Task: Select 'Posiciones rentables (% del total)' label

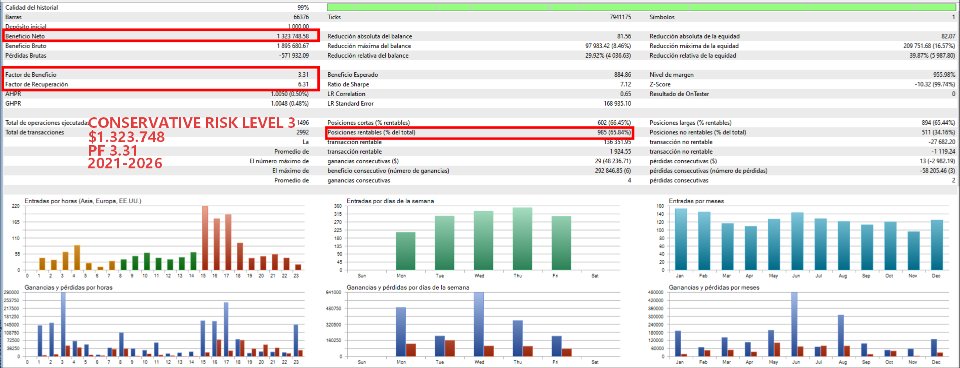Action: tap(372, 132)
